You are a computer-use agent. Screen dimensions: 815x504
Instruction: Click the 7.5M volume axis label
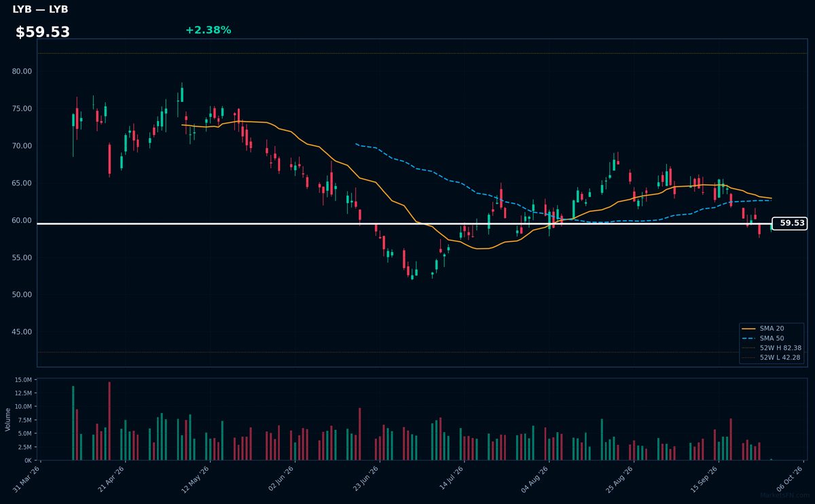[x=24, y=420]
